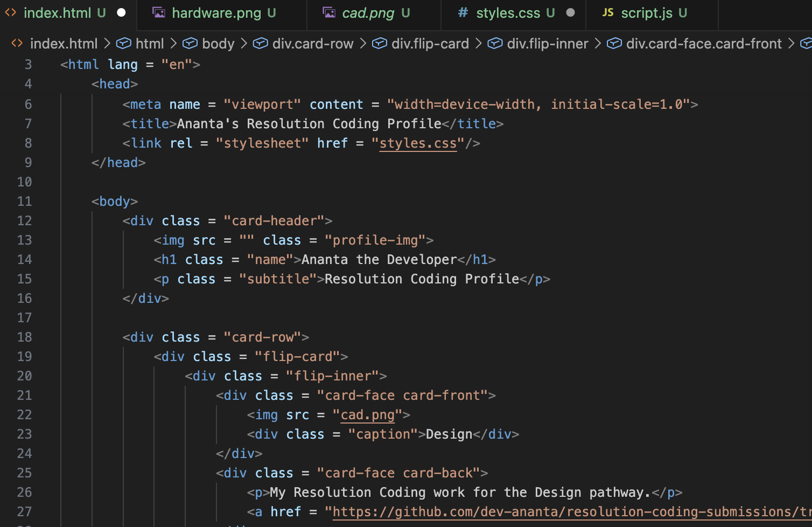Click the "card-header" class value
Image resolution: width=812 pixels, height=527 pixels.
[x=274, y=221]
